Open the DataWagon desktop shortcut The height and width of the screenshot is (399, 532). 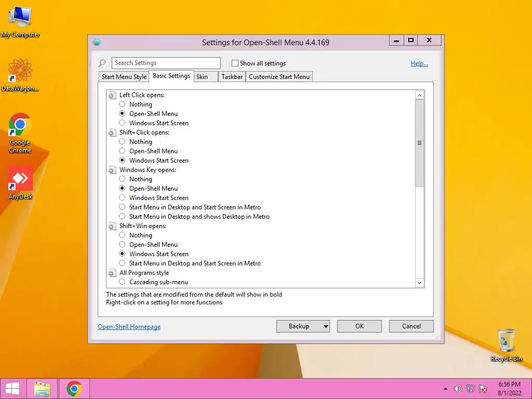pos(20,75)
